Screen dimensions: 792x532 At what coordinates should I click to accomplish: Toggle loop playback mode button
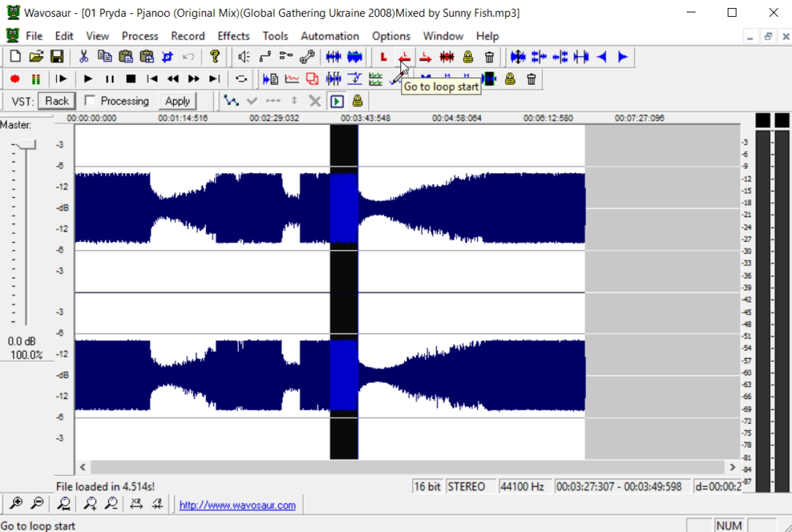click(241, 79)
